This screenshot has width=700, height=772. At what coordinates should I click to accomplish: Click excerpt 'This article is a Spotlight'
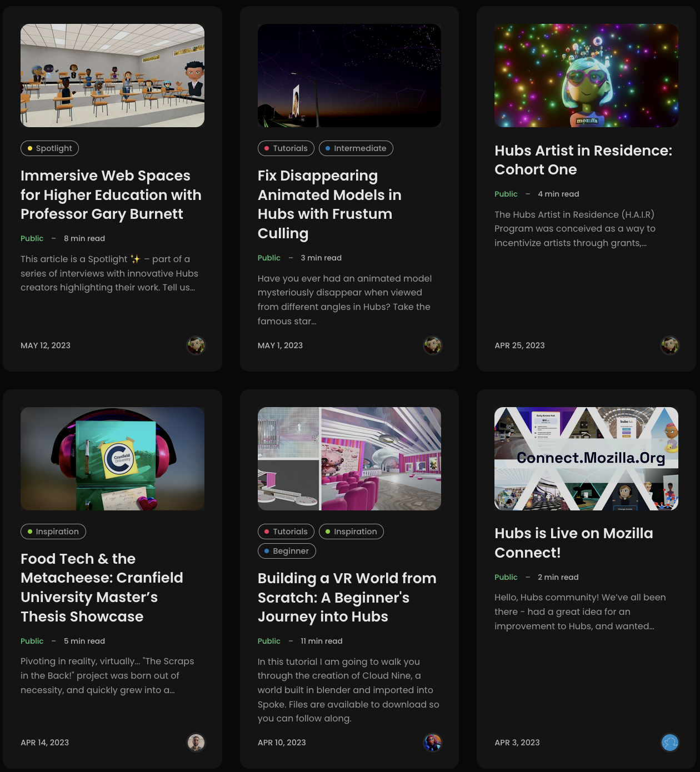pyautogui.click(x=109, y=273)
